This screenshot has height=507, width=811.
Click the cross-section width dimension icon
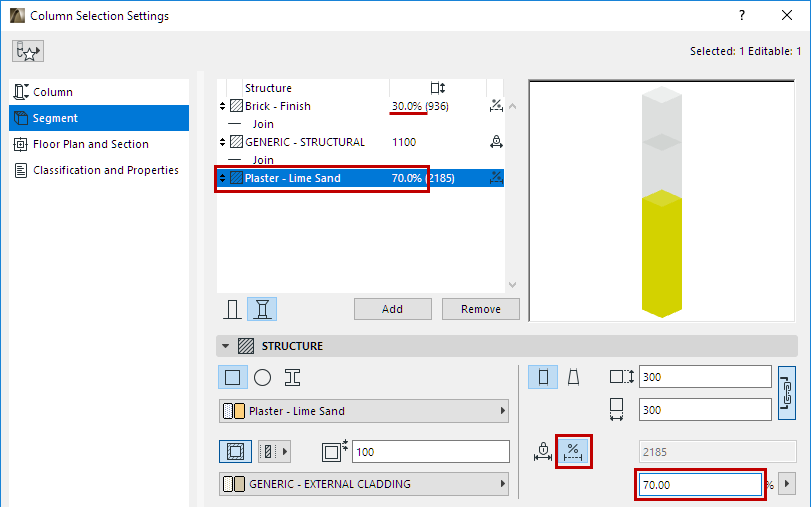(617, 409)
